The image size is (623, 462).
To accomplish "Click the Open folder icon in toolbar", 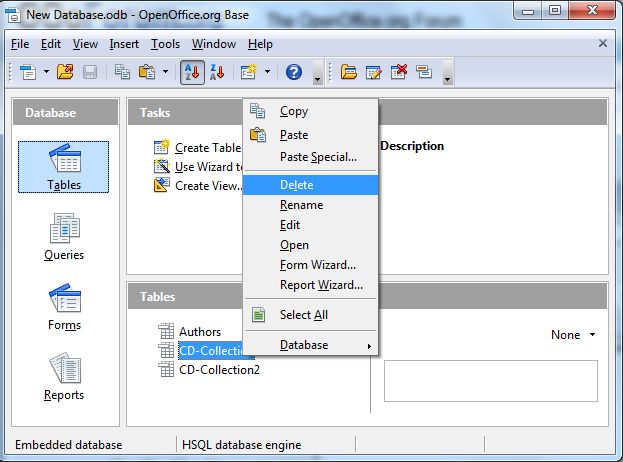I will coord(65,72).
